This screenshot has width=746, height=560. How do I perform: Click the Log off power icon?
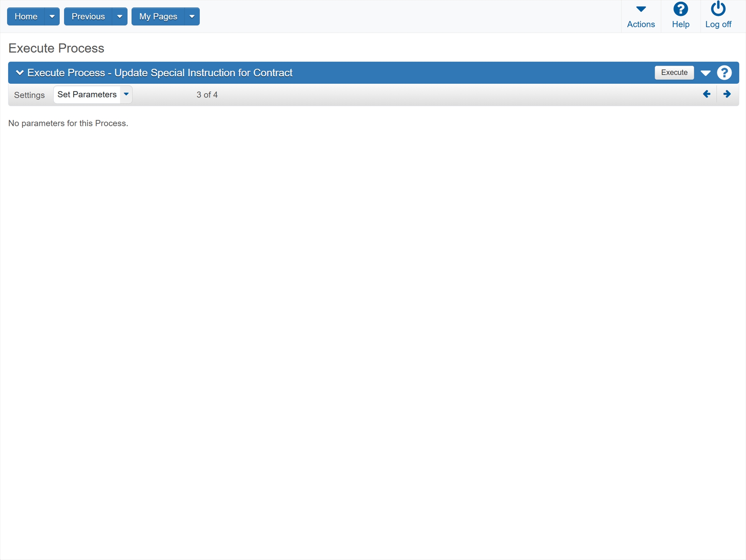pos(718,9)
